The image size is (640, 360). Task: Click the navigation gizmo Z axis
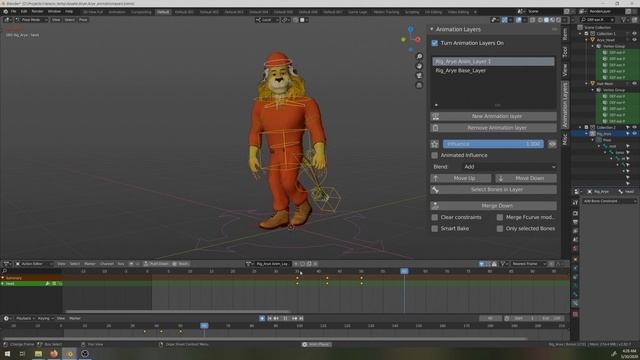click(x=411, y=29)
